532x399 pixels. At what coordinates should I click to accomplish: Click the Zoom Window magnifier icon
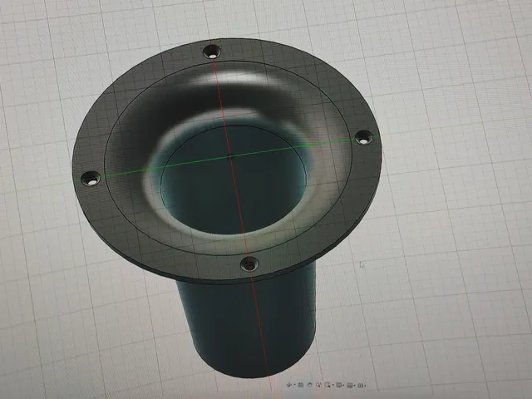[328, 385]
